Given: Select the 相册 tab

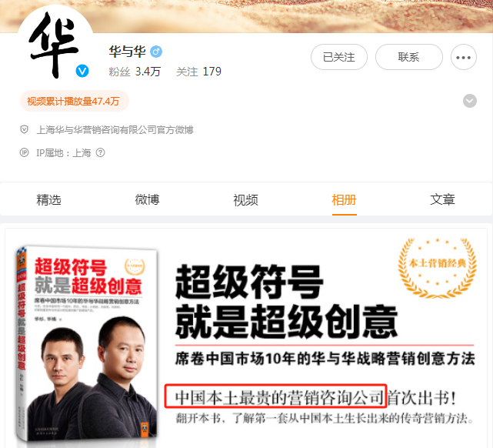Looking at the screenshot, I should tap(345, 200).
